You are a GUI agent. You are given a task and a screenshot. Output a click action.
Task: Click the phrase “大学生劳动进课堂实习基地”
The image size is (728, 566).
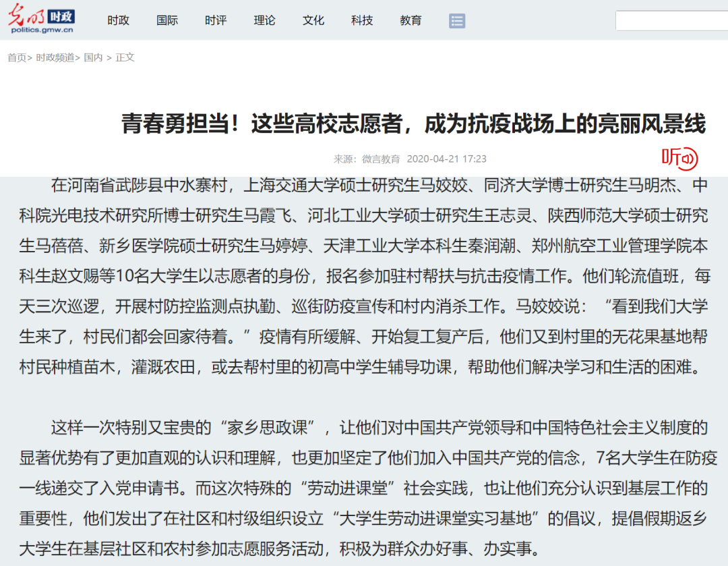click(x=436, y=518)
